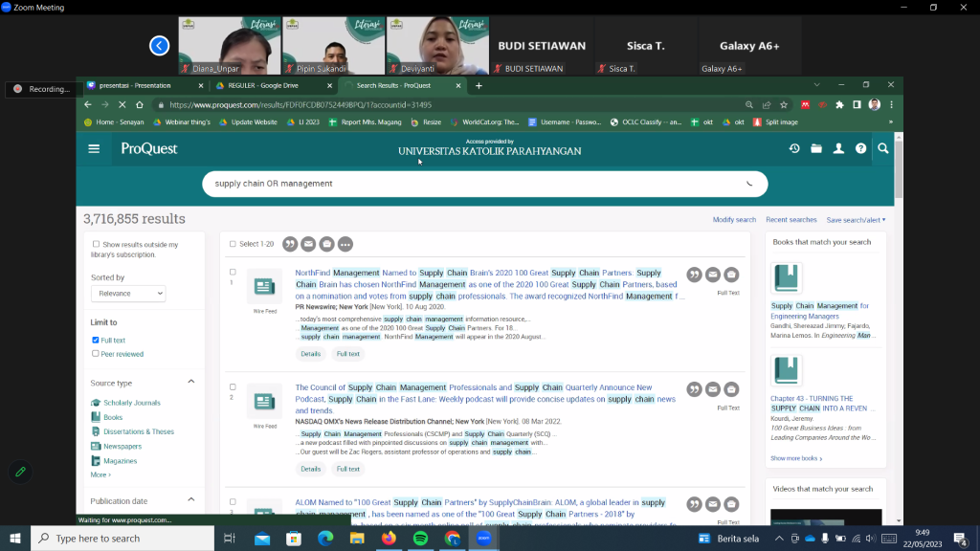Click the more actions ellipsis icon
The height and width of the screenshot is (551, 980).
tap(345, 244)
